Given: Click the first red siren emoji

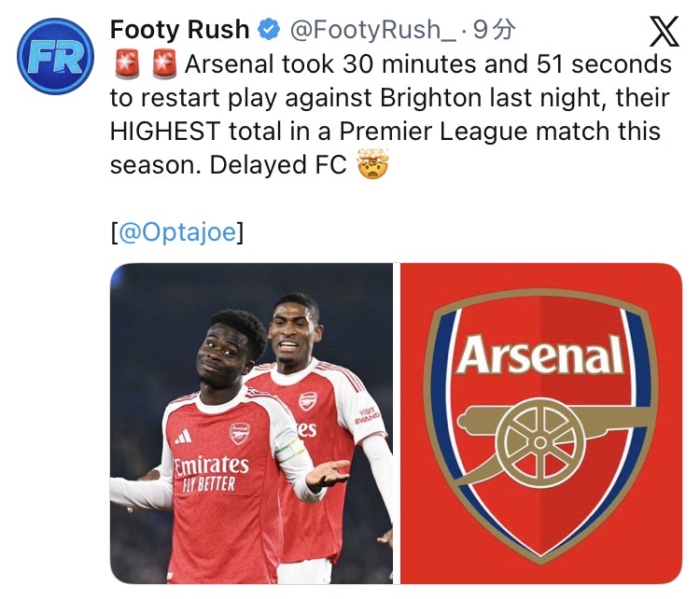Looking at the screenshot, I should [x=127, y=66].
